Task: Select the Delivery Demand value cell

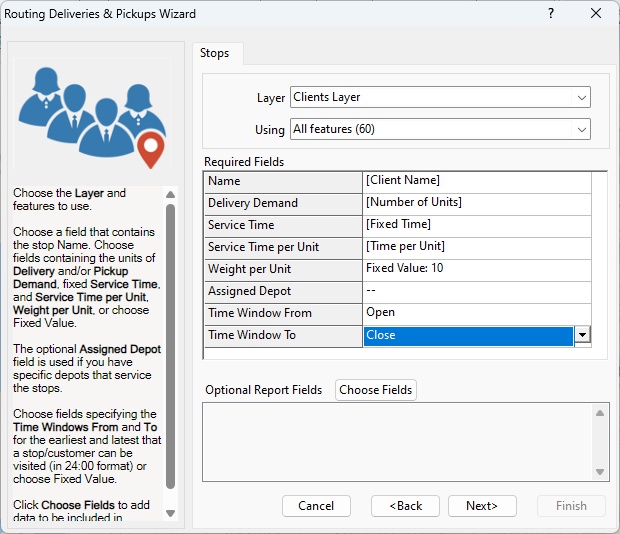Action: point(477,203)
